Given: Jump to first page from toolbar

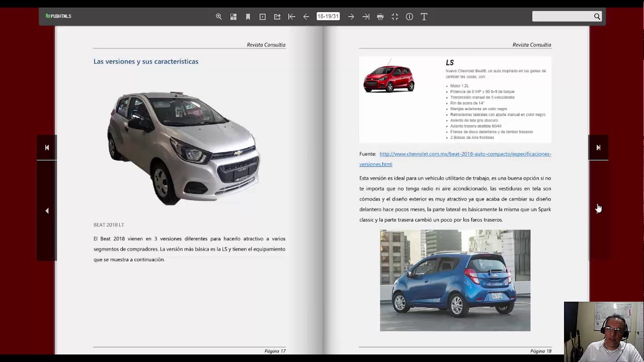Looking at the screenshot, I should (292, 17).
